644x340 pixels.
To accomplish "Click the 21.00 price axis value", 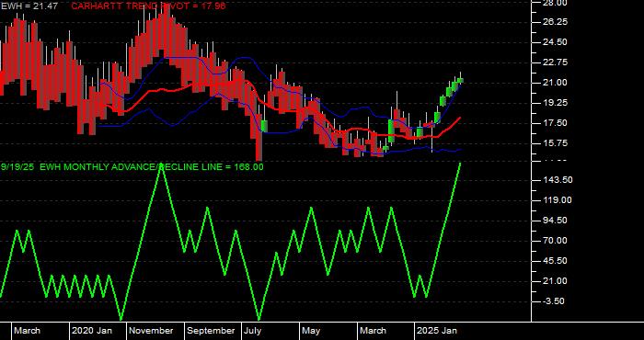I will click(556, 83).
